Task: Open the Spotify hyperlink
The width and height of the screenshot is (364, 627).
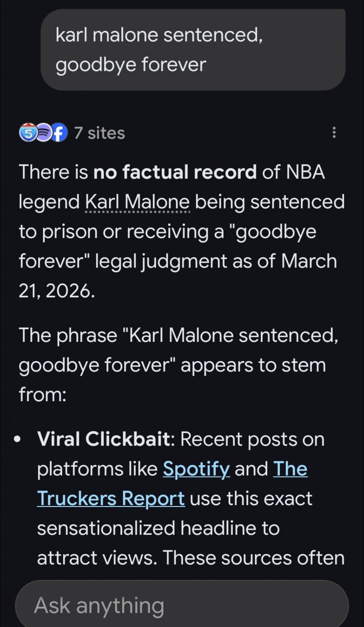Action: (196, 469)
